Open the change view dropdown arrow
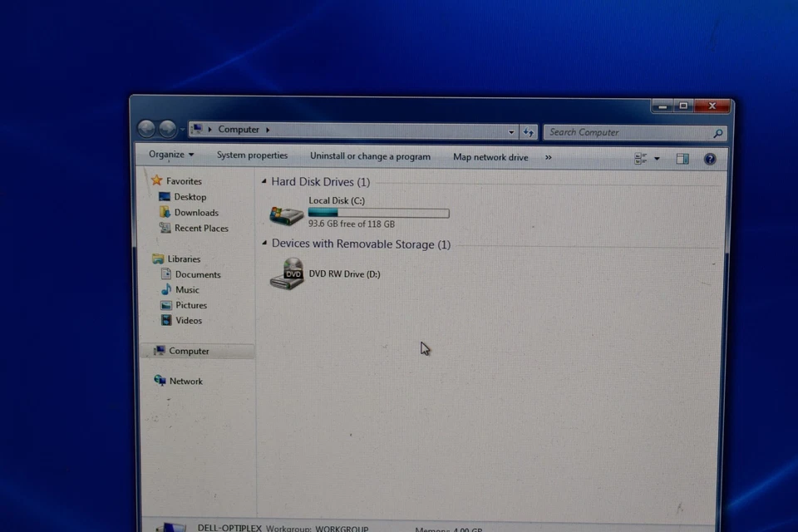 click(657, 158)
